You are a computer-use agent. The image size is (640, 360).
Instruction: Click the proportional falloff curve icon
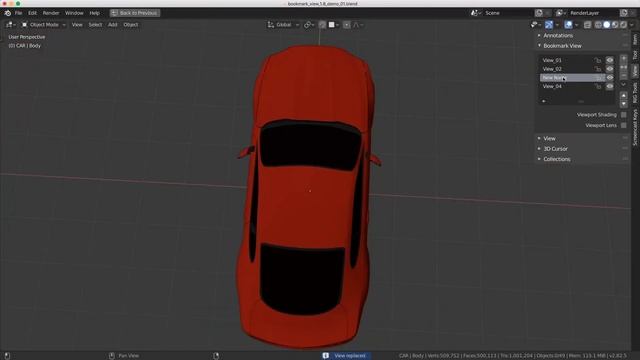356,25
